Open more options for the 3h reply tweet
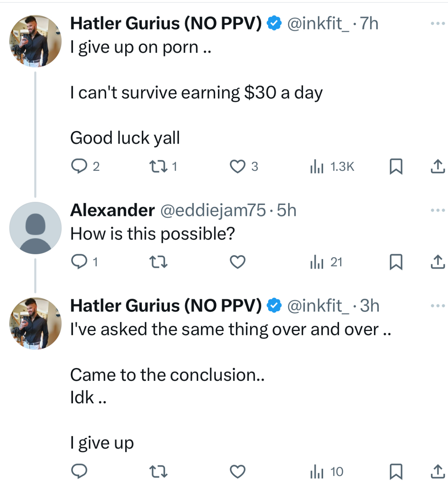448x481 pixels. pos(438,306)
